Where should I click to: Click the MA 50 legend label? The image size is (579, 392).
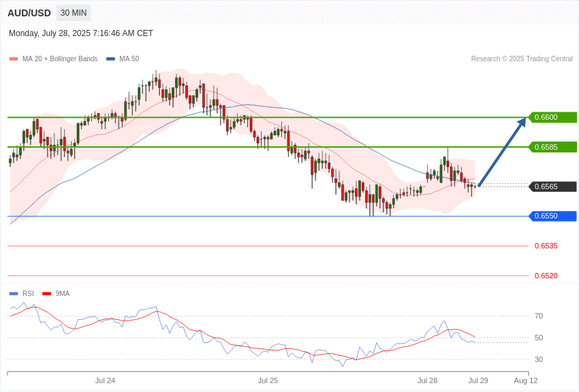pyautogui.click(x=129, y=59)
